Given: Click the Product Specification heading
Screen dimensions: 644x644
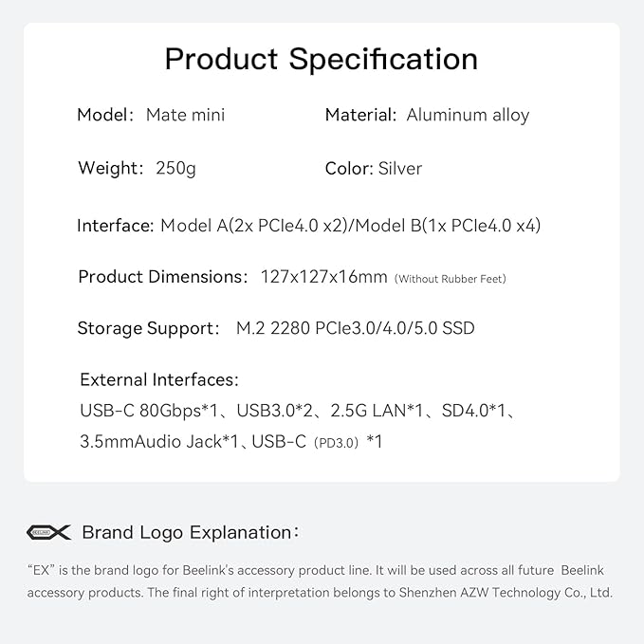Looking at the screenshot, I should tap(322, 59).
